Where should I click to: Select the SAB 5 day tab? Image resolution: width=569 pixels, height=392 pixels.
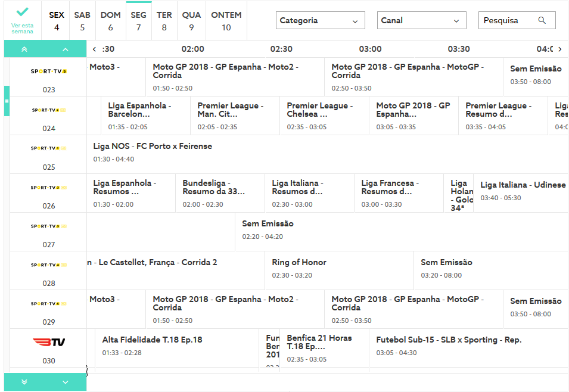82,21
